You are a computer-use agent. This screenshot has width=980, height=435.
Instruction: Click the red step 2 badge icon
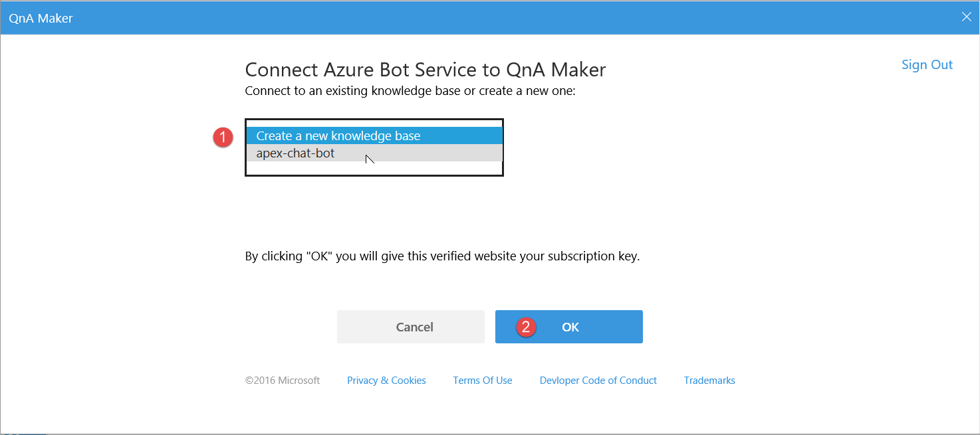pyautogui.click(x=527, y=327)
